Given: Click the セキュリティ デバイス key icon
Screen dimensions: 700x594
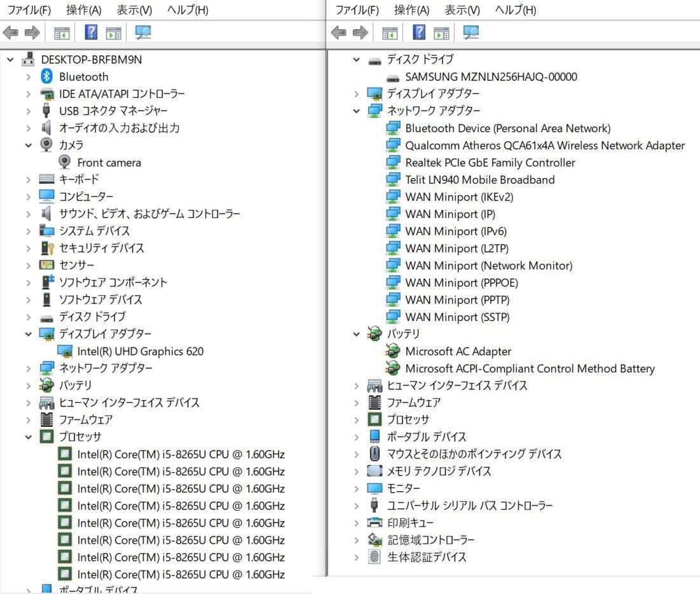Looking at the screenshot, I should coord(47,248).
